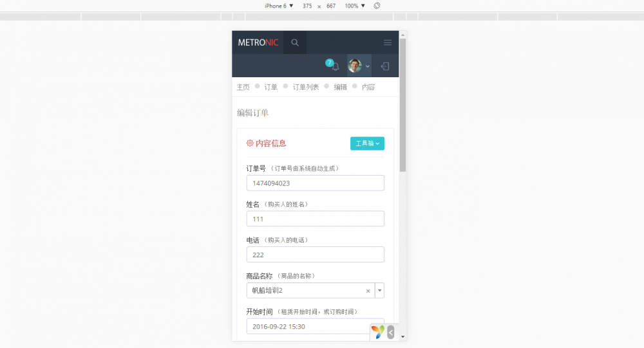
Task: Open the iPhone 6 device dropdown
Action: (279, 6)
